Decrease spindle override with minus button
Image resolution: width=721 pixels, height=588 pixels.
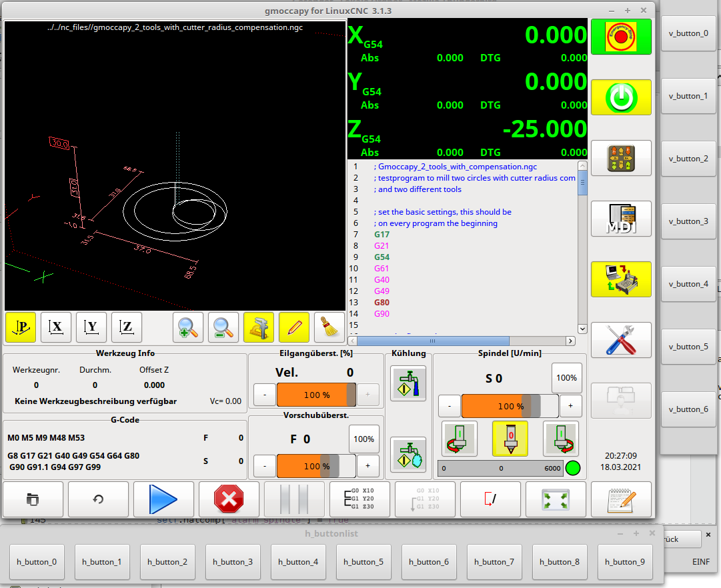pos(450,406)
